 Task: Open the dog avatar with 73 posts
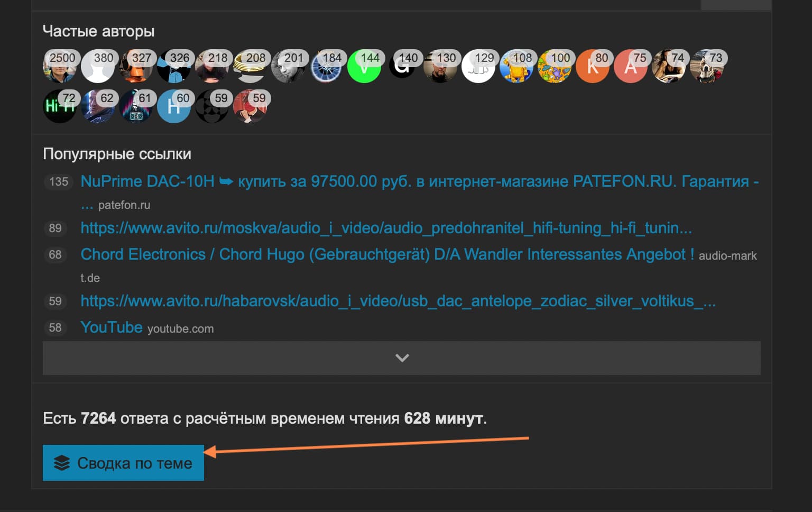pyautogui.click(x=706, y=67)
